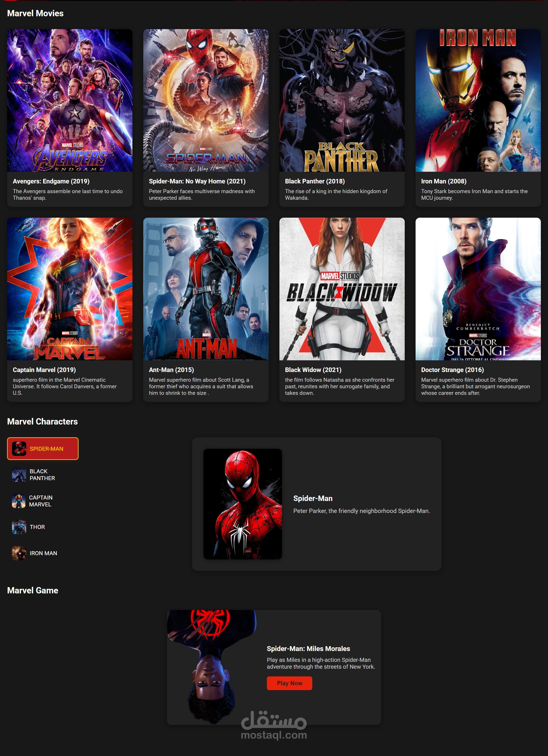The image size is (548, 756).
Task: Click the rise of a king in Wakanda description
Action: tap(336, 195)
